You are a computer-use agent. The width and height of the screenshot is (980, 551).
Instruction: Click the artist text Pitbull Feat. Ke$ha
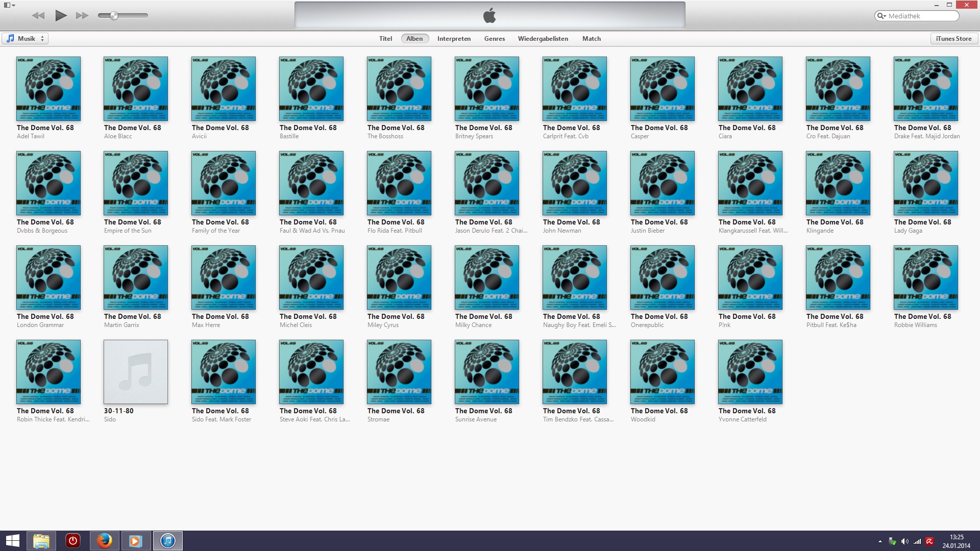point(831,325)
